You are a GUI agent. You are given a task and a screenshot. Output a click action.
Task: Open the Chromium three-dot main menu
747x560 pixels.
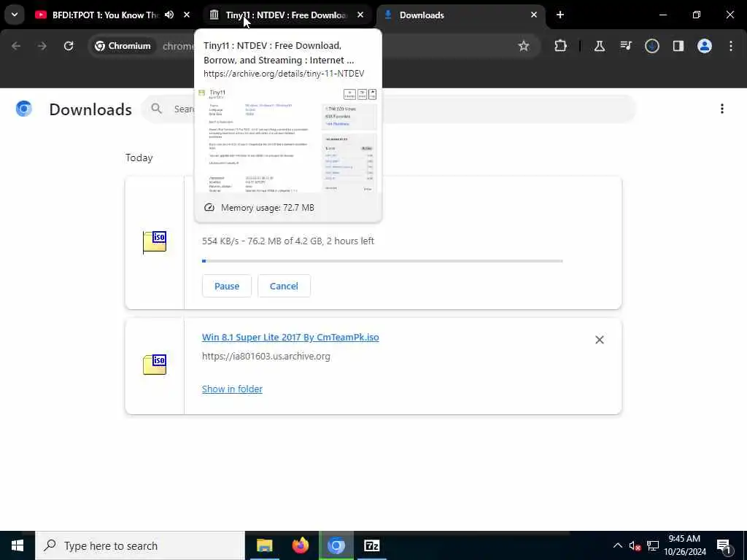[731, 46]
